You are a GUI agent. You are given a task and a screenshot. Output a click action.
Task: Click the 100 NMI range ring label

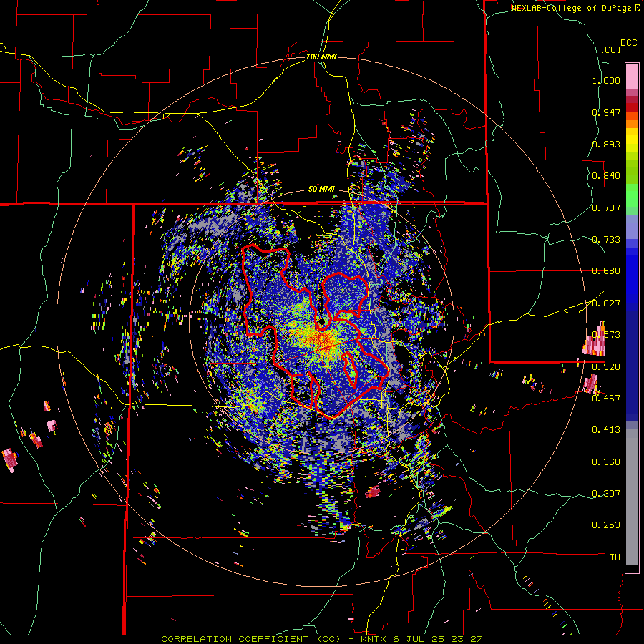[321, 57]
